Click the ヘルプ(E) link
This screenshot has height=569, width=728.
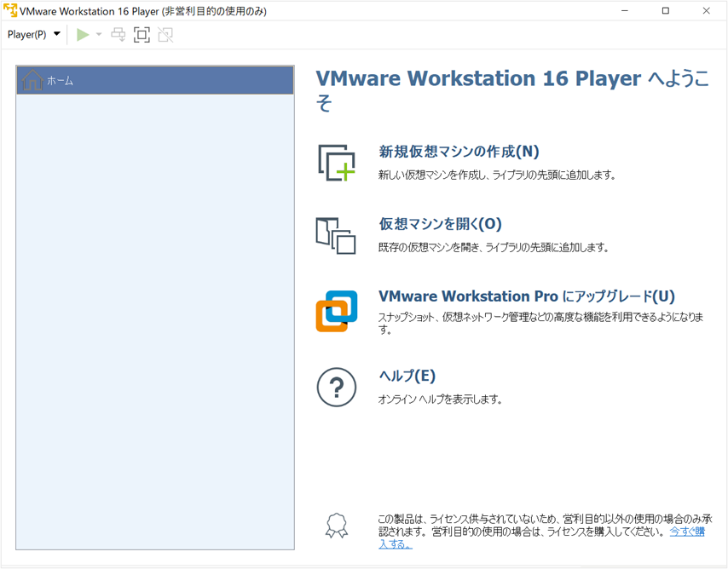click(407, 376)
